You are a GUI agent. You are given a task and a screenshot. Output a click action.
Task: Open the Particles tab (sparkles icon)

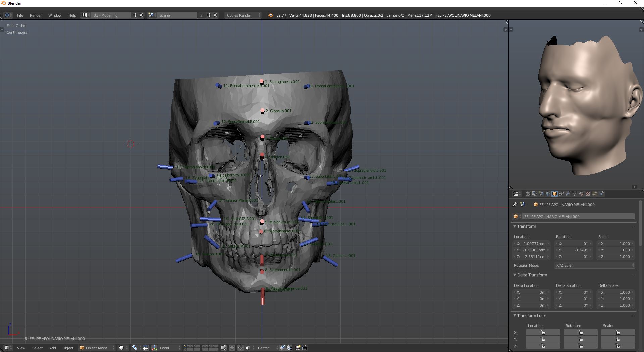[595, 194]
